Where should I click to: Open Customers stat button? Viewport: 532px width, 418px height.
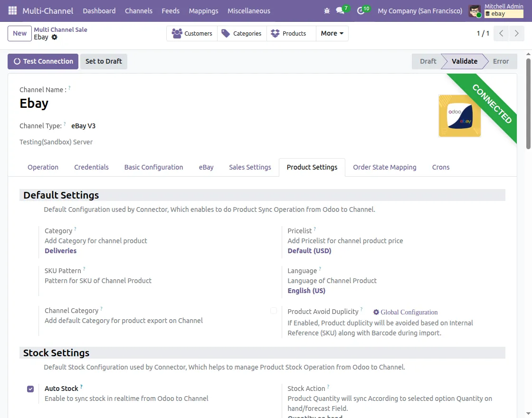[192, 33]
